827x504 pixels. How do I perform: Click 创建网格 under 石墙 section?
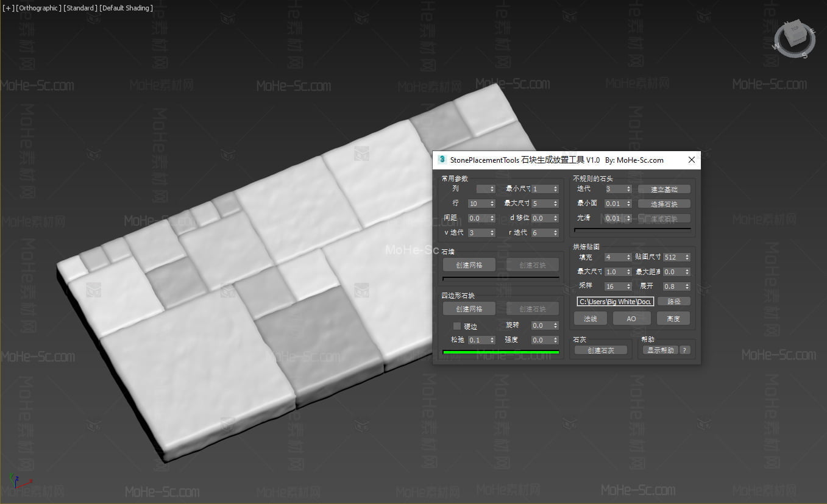469,265
